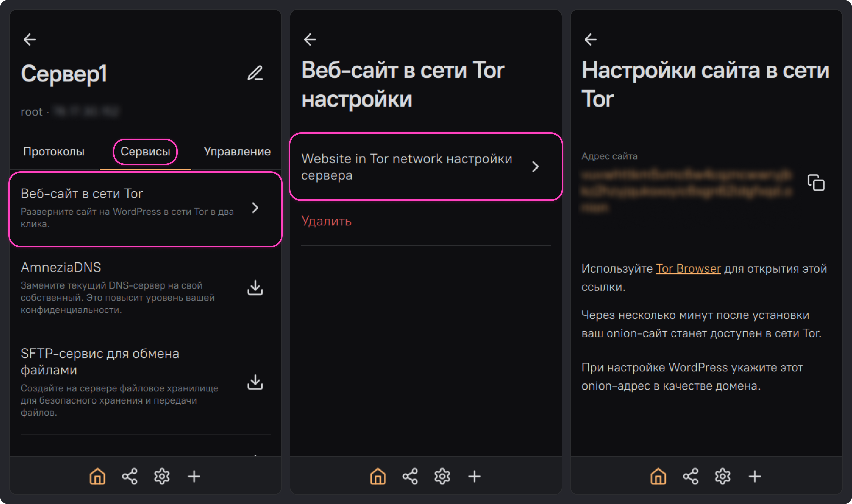This screenshot has width=852, height=504.
Task: Select the Сервисы tab
Action: (x=145, y=152)
